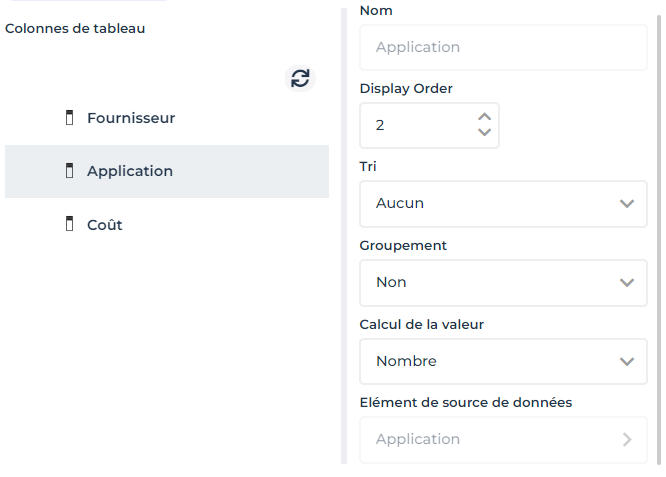
Task: Click the right chevron in the data source field
Action: pos(627,439)
